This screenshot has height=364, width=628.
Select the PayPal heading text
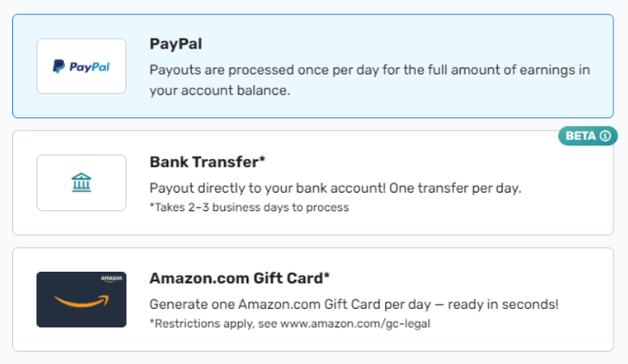(176, 43)
